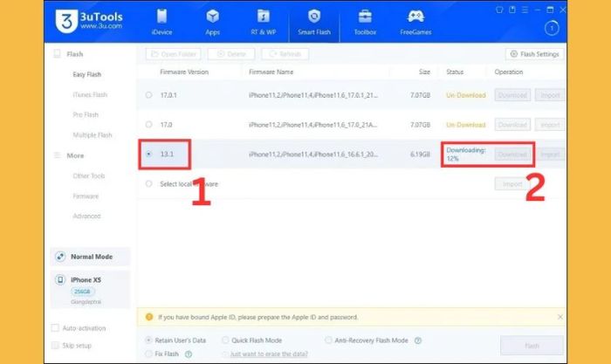
Task: Click Un-Download status in 17.0.1 row
Action: coord(465,94)
